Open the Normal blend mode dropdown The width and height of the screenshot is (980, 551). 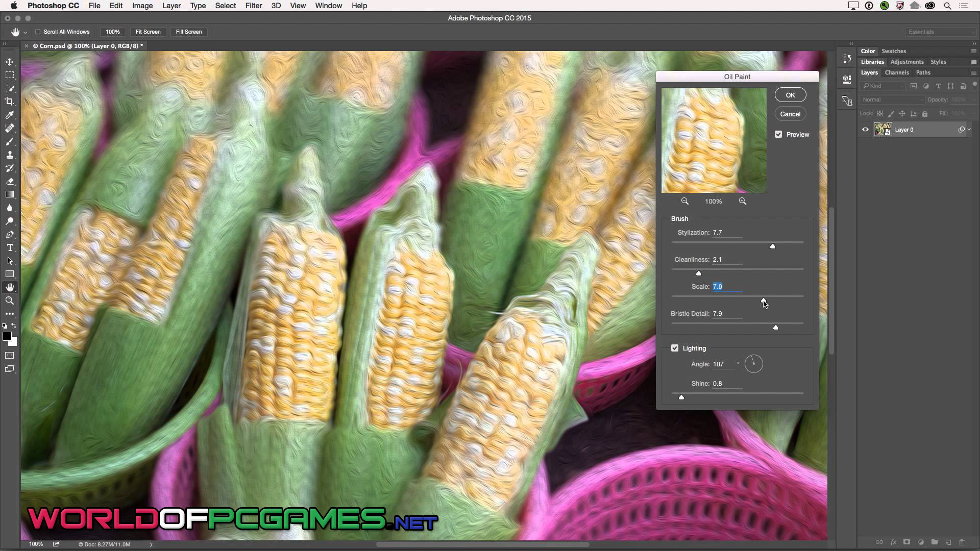(x=893, y=99)
